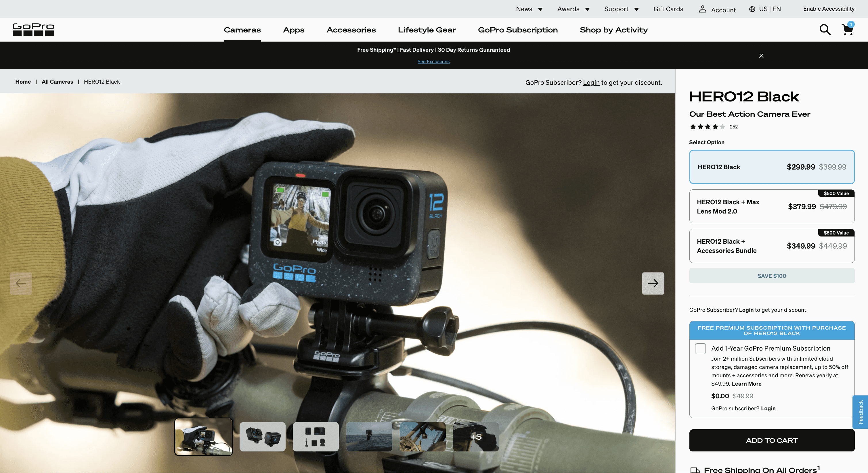Viewport: 868px width, 473px height.
Task: Click the $500 Value badge on Accessories Bundle
Action: tap(836, 233)
